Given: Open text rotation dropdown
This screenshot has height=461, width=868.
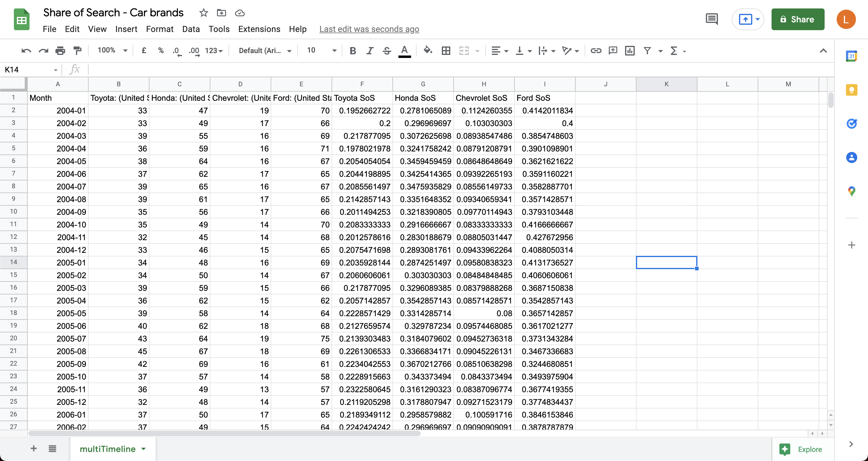Looking at the screenshot, I should [571, 51].
